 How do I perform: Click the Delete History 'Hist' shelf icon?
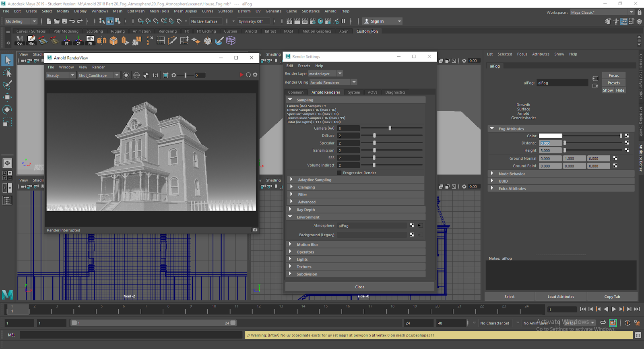[x=31, y=40]
